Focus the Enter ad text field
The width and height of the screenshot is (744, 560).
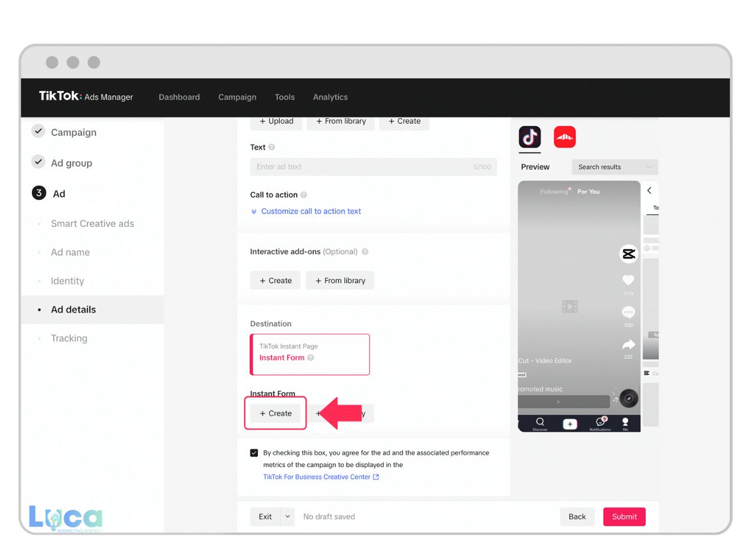point(373,167)
